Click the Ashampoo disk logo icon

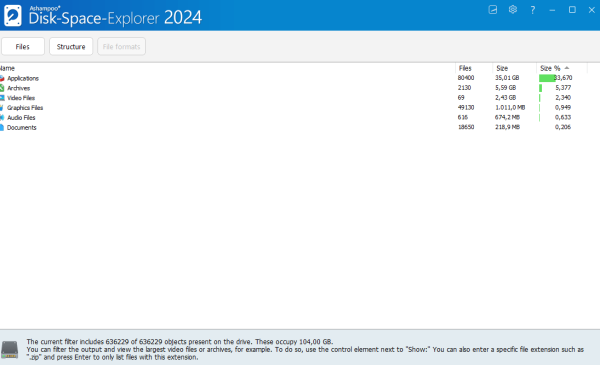click(x=13, y=15)
